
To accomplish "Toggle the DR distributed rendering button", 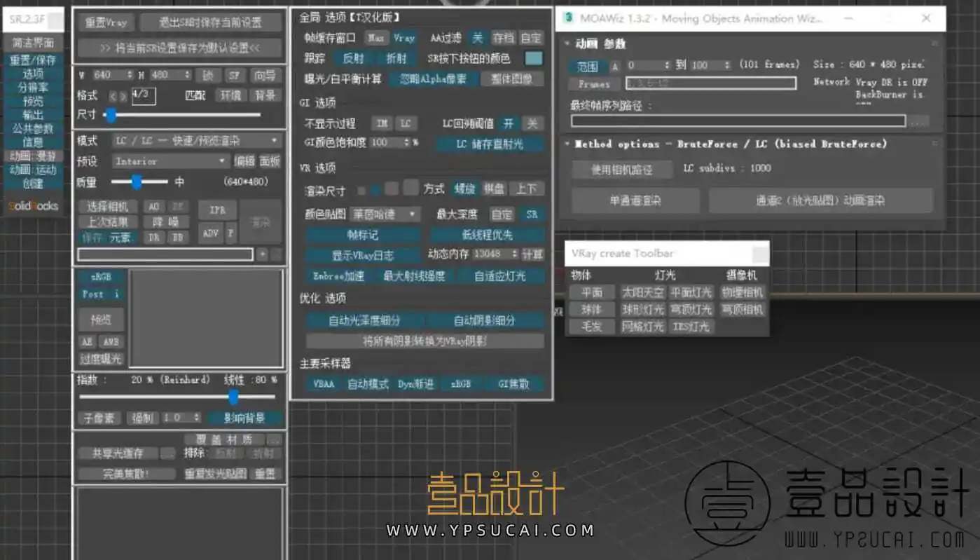I will click(154, 238).
